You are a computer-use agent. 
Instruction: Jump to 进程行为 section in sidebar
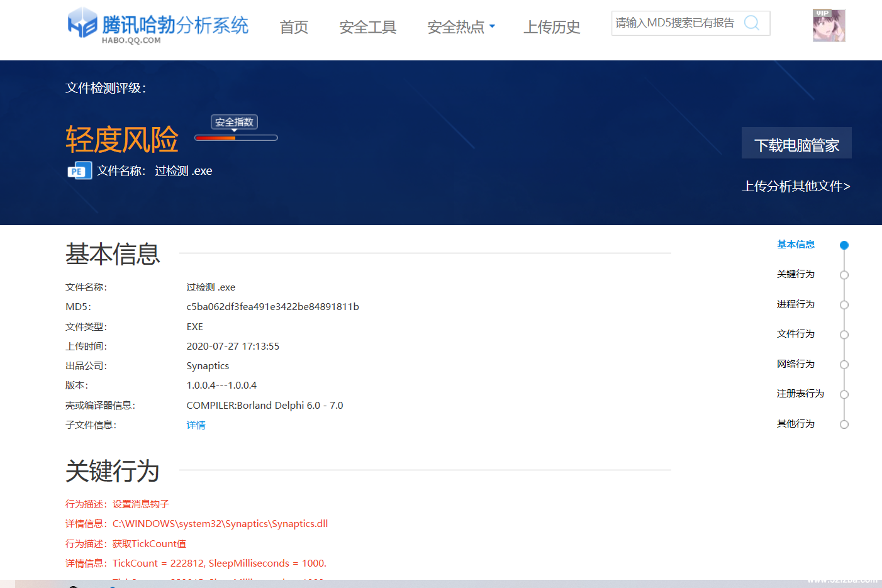point(796,304)
